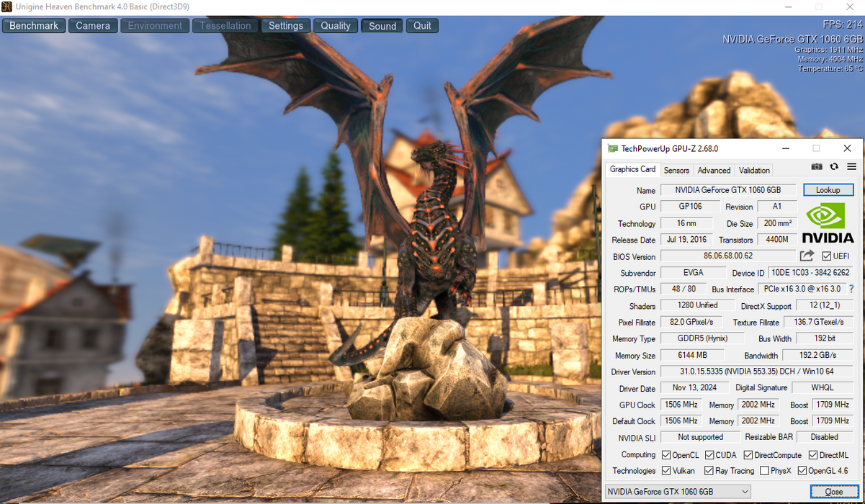Viewport: 865px width, 504px height.
Task: Click the Bandwidth 192.2 GB/s field
Action: (x=817, y=355)
